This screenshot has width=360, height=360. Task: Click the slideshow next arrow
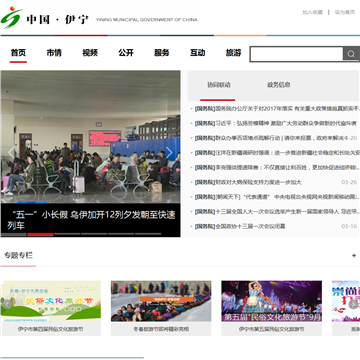coord(169,152)
